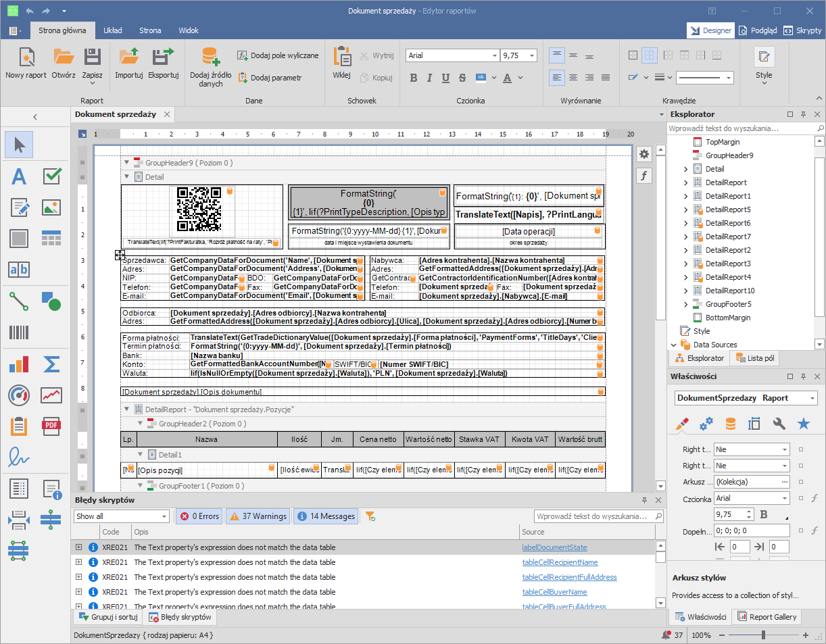Click the Podgląd preview button
The image size is (826, 644).
[757, 30]
